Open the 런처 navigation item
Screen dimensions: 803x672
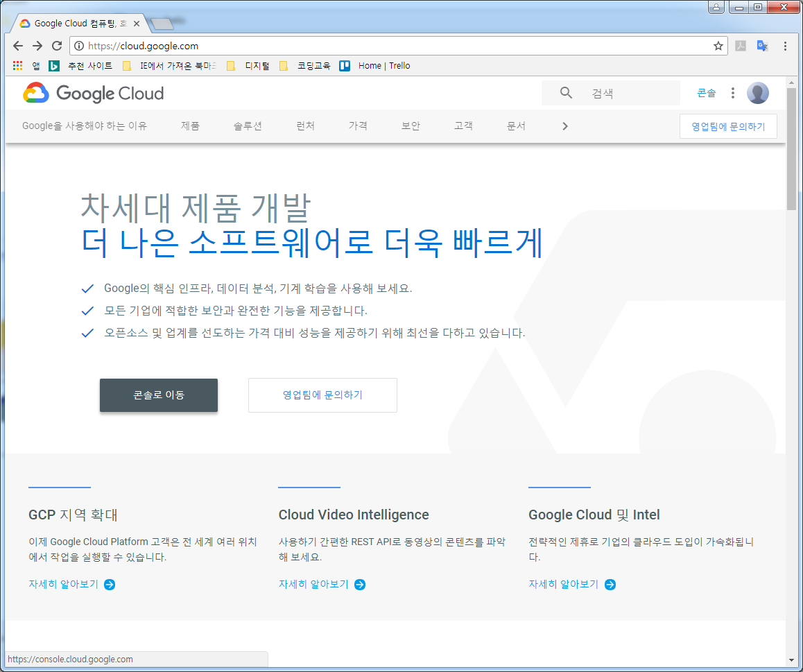[x=305, y=126]
